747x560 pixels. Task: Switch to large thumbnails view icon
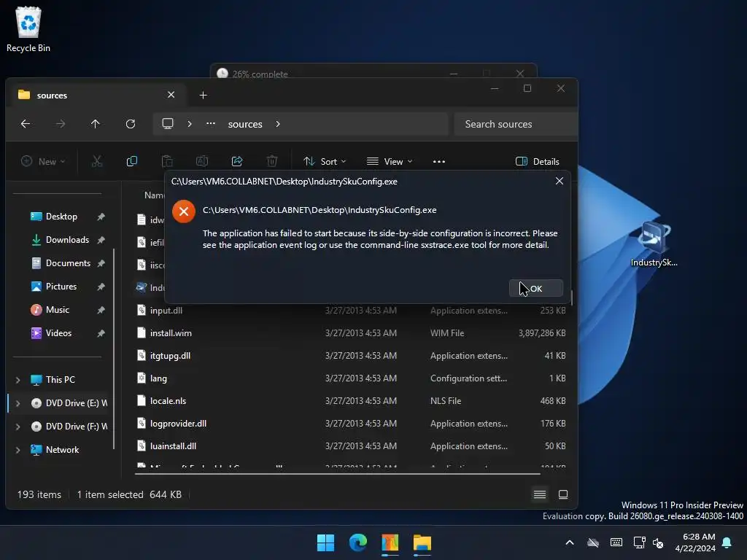(x=563, y=495)
